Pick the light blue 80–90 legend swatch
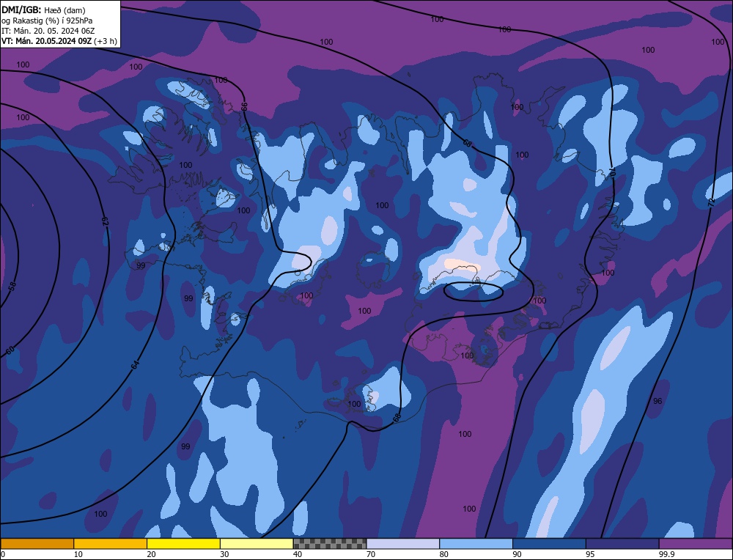This screenshot has width=733, height=560. 476,543
